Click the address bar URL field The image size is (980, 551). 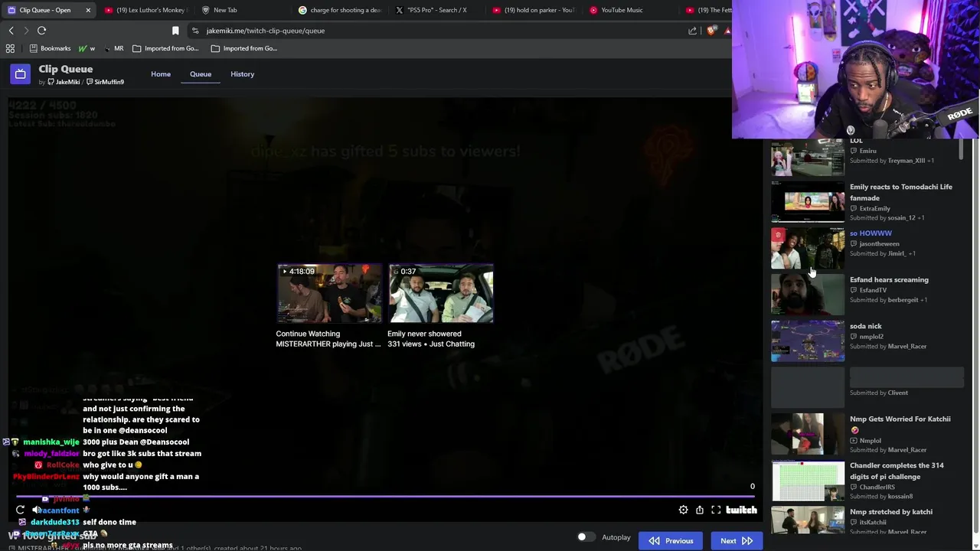click(x=444, y=31)
